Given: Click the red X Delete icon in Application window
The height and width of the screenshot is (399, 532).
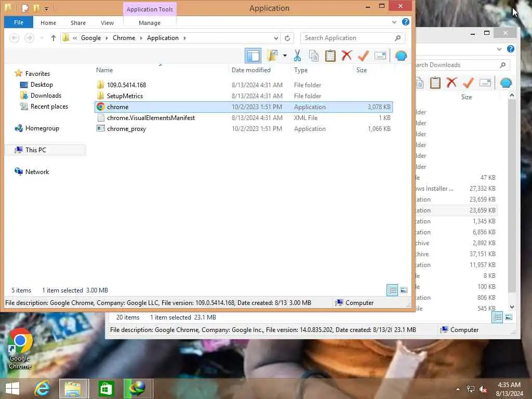Looking at the screenshot, I should (x=347, y=55).
